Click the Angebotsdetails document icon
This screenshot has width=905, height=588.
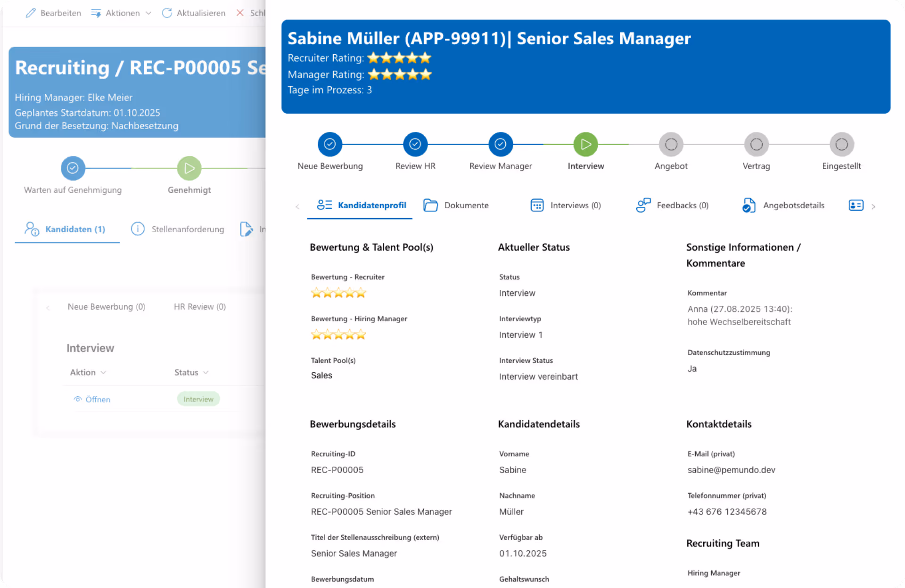coord(749,205)
